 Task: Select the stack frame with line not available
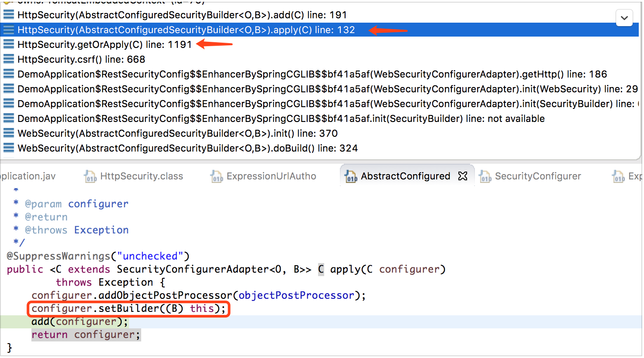pos(281,118)
